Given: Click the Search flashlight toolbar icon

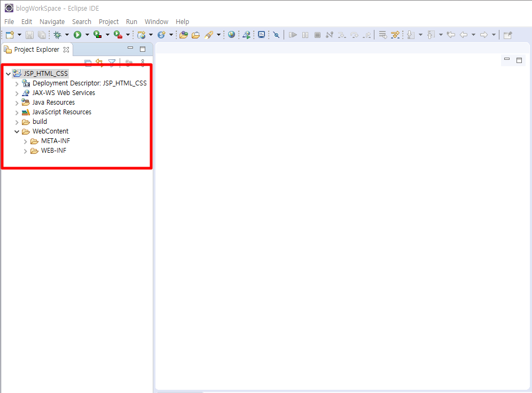Looking at the screenshot, I should coord(209,35).
